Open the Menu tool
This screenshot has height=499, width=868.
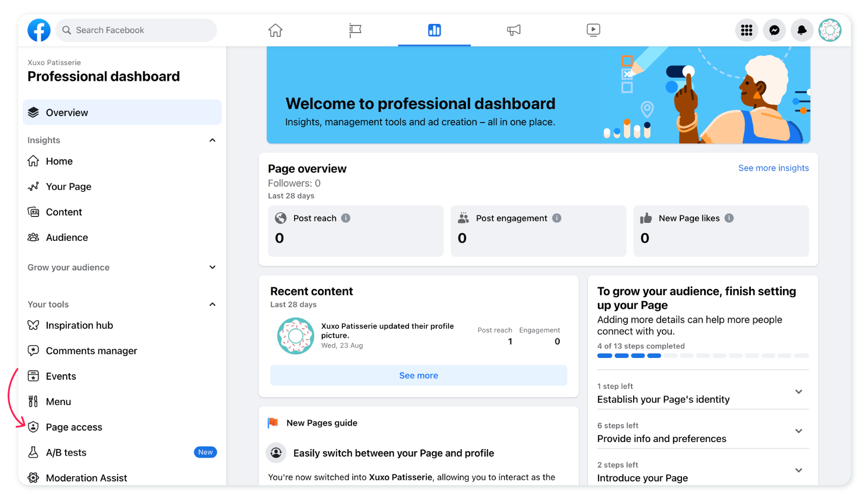122,402
